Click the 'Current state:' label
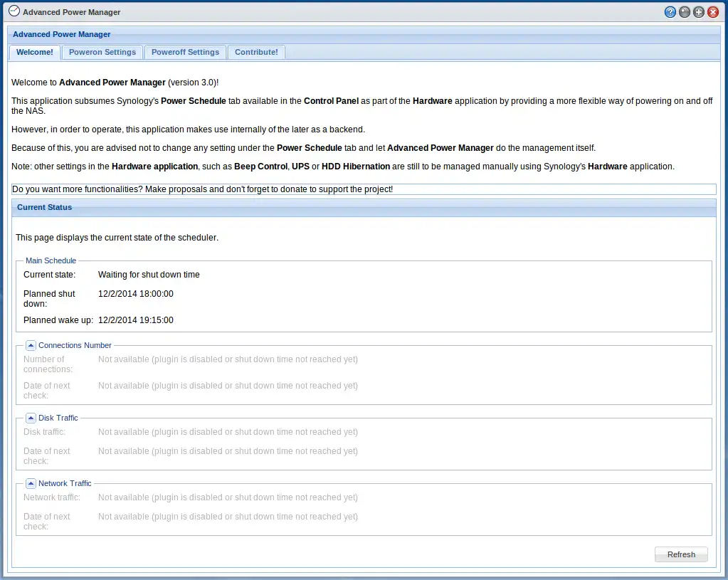The height and width of the screenshot is (580, 728). click(50, 275)
